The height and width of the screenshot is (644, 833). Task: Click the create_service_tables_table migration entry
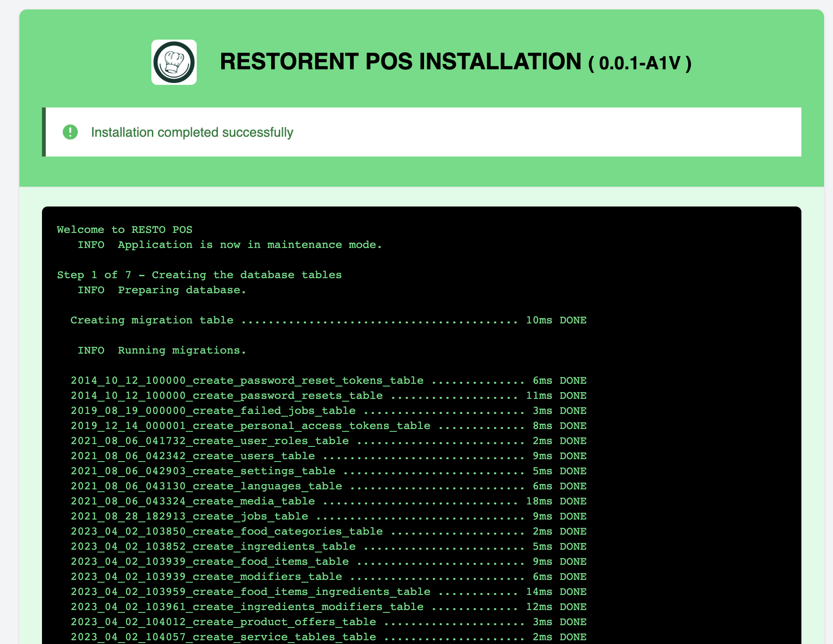223,637
